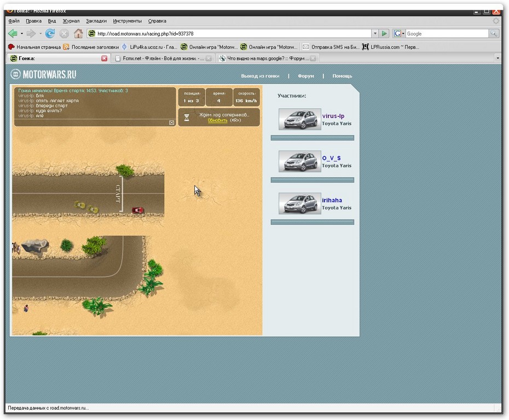This screenshot has height=420, width=509.
Task: Click the progress bar under irihaha
Action: 313,222
